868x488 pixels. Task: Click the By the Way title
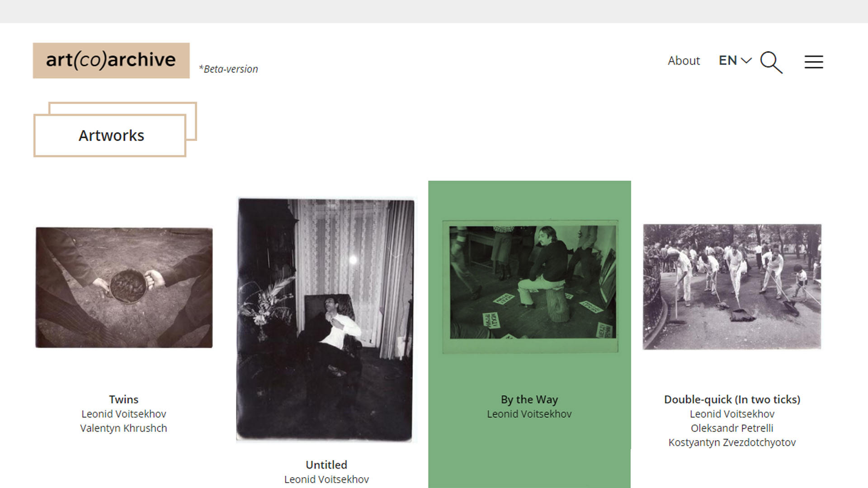pos(529,399)
